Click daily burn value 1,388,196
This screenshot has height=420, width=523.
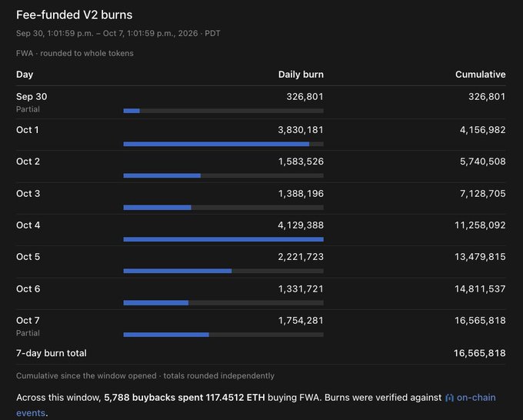(x=301, y=194)
